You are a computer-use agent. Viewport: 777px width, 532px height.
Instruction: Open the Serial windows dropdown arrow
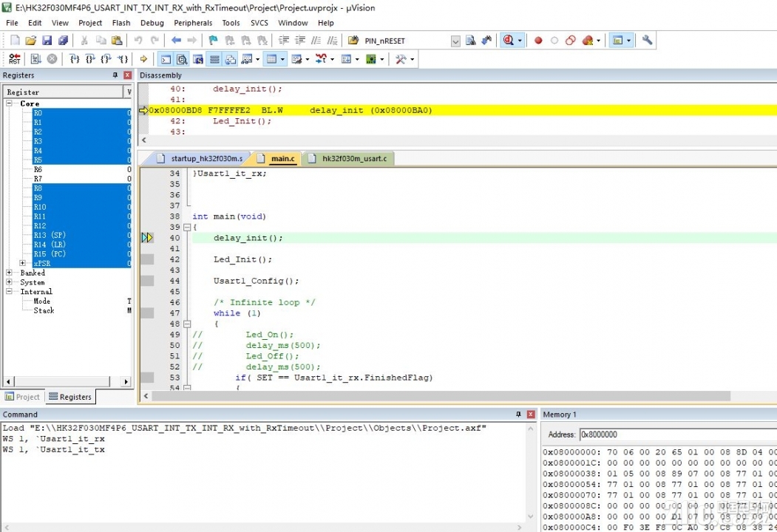coord(308,59)
